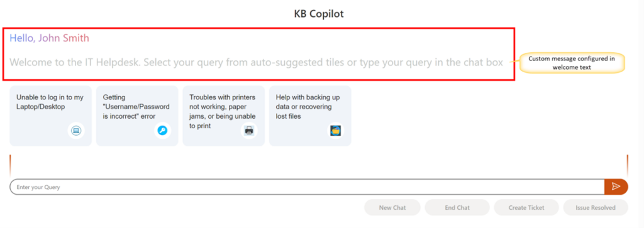This screenshot has height=228, width=644.
Task: Click the blue key icon
Action: click(163, 131)
